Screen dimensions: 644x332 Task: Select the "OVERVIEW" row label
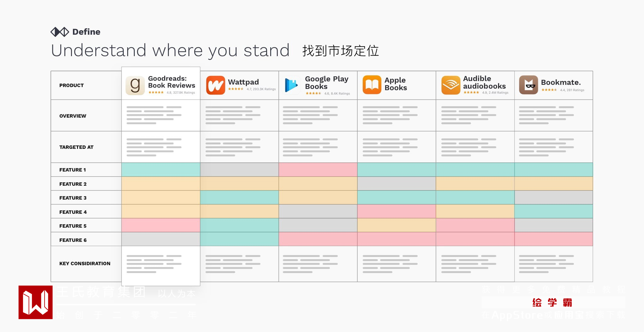[x=73, y=116]
